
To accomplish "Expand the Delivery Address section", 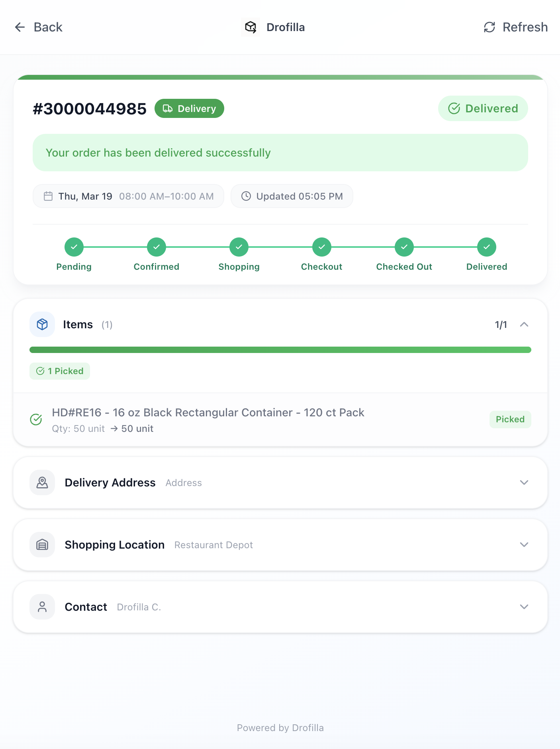I will [525, 482].
